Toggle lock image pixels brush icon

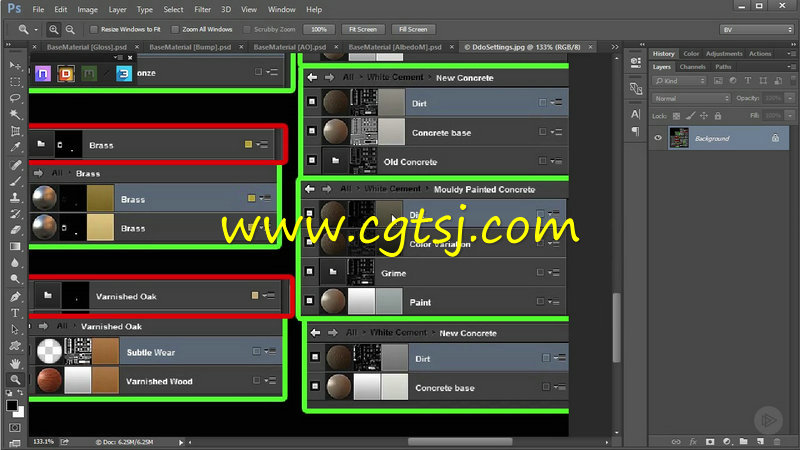pos(690,116)
